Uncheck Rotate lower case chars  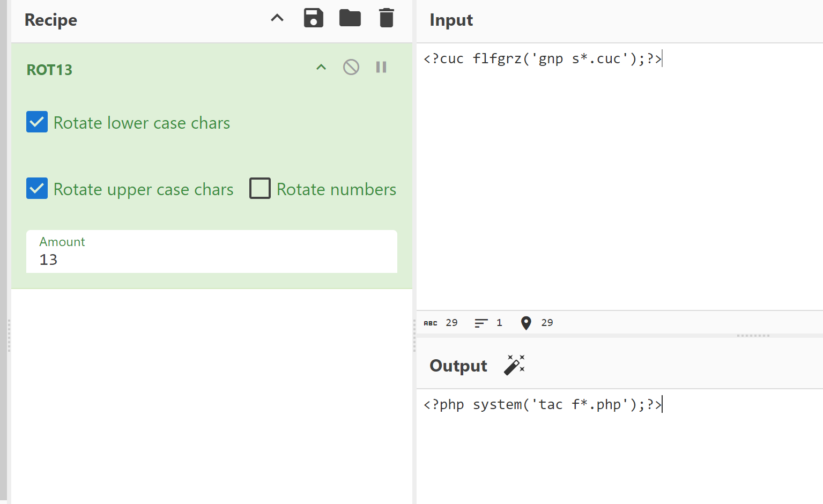pyautogui.click(x=37, y=122)
